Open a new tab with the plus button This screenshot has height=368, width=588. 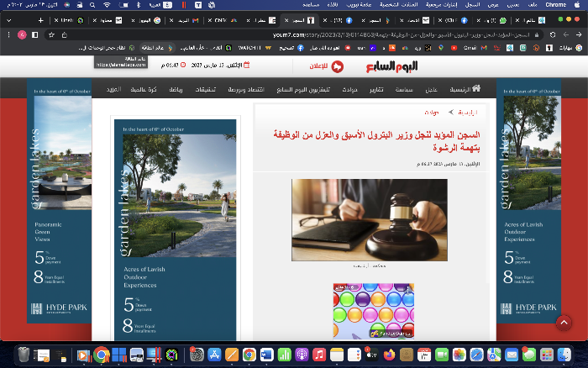40,20
